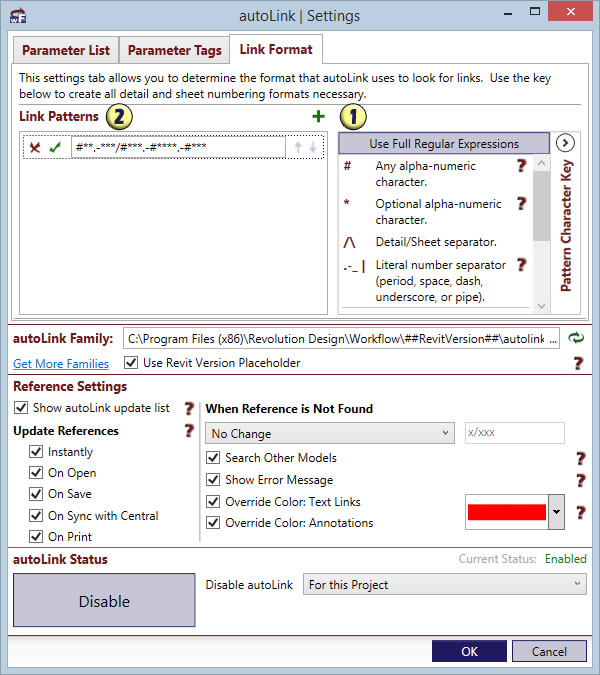
Task: Click the x/xxx placeholder text field
Action: point(514,433)
